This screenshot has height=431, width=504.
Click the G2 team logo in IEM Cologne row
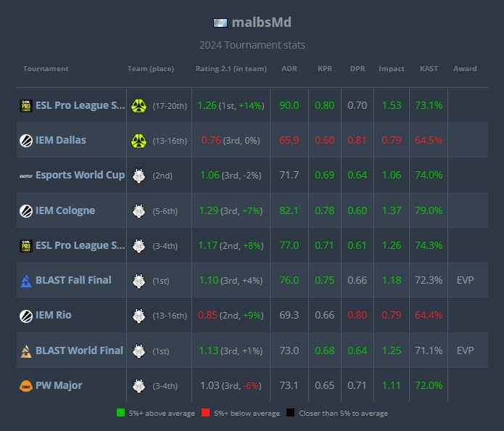139,211
